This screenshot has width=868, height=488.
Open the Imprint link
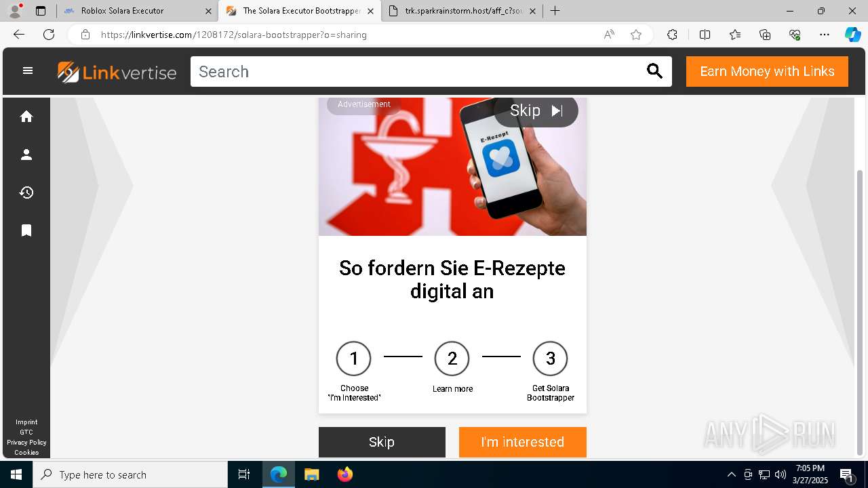pos(26,422)
